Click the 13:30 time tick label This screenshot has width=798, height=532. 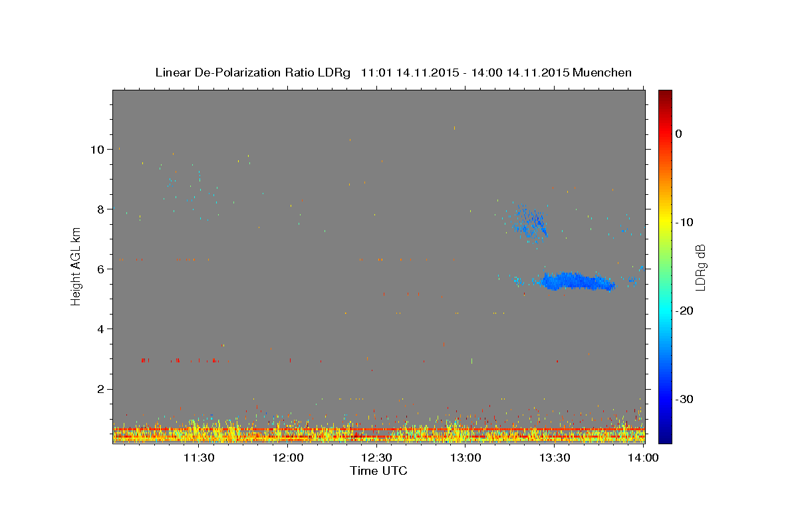point(554,458)
